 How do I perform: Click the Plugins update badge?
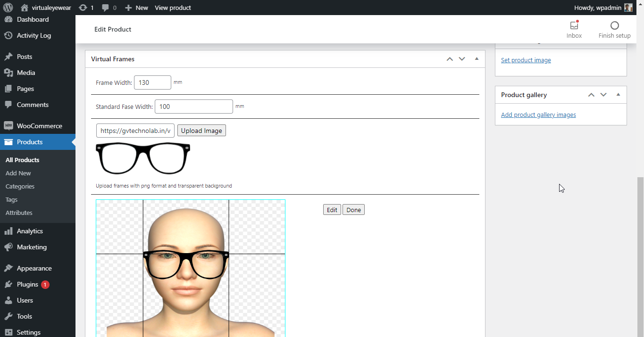[45, 284]
